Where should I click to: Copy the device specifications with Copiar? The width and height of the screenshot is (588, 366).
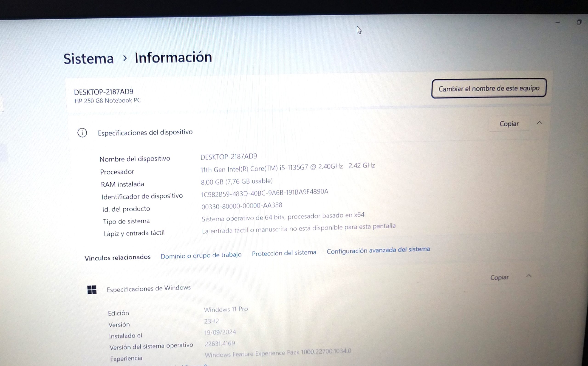point(509,124)
